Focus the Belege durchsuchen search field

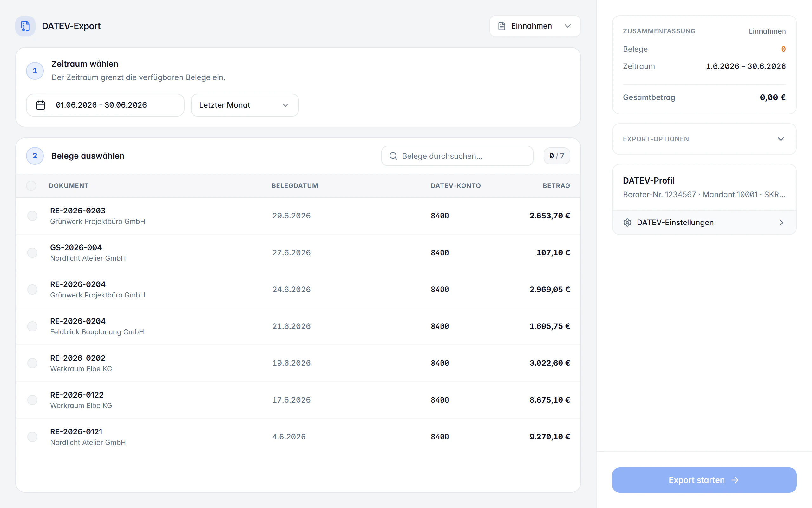(x=457, y=156)
